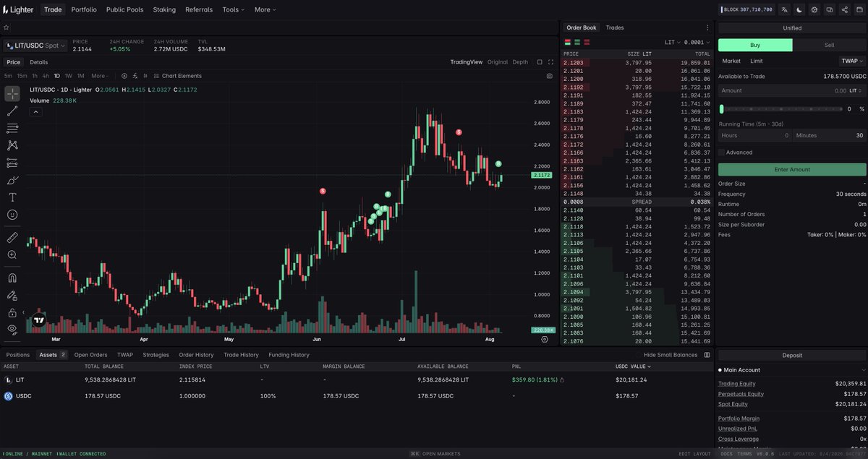This screenshot has height=459, width=868.
Task: Open the indicators fx icon
Action: (x=135, y=76)
